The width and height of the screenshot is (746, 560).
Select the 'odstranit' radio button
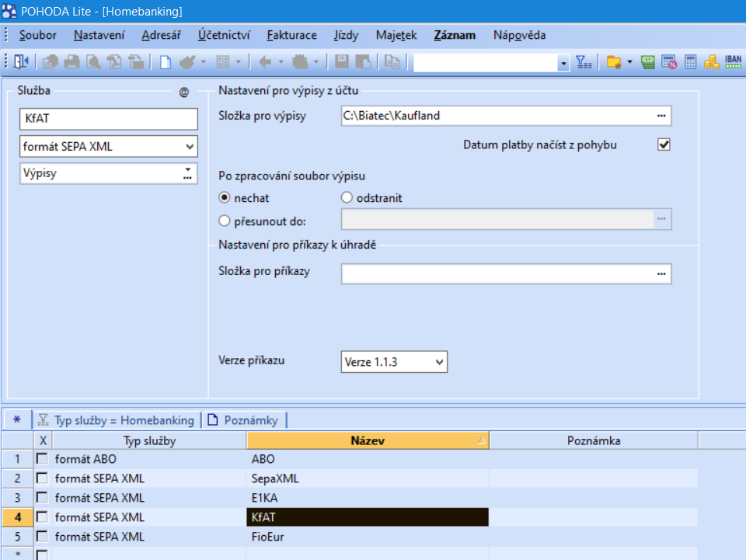point(347,198)
